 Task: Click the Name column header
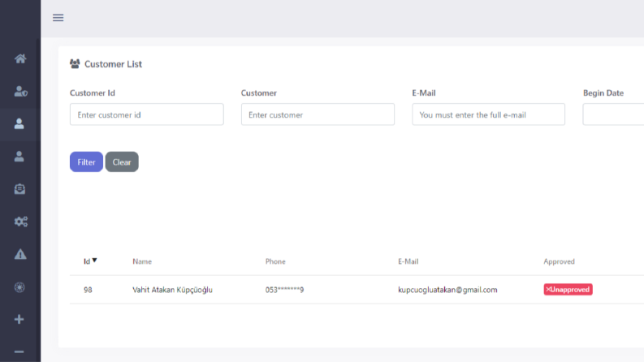(142, 261)
